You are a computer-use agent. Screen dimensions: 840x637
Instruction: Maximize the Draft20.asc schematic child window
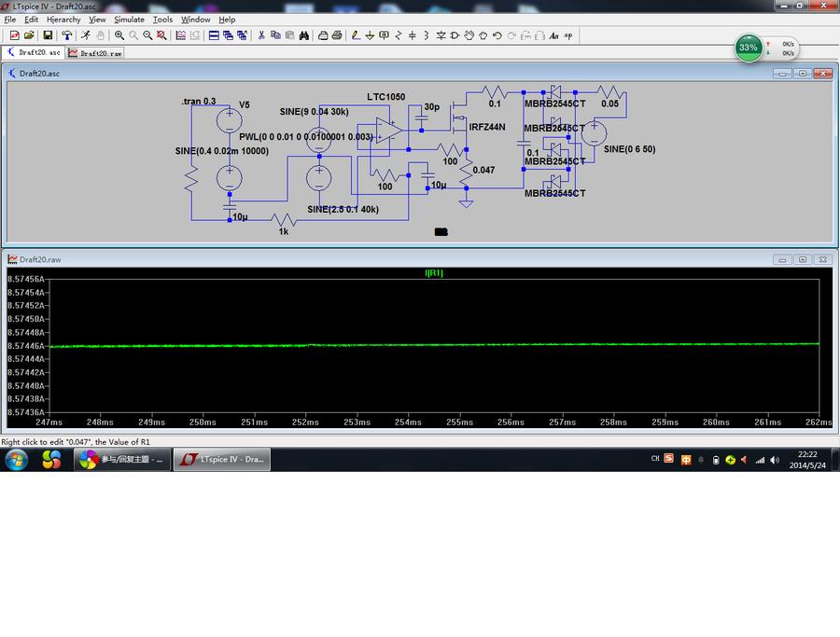[x=803, y=74]
